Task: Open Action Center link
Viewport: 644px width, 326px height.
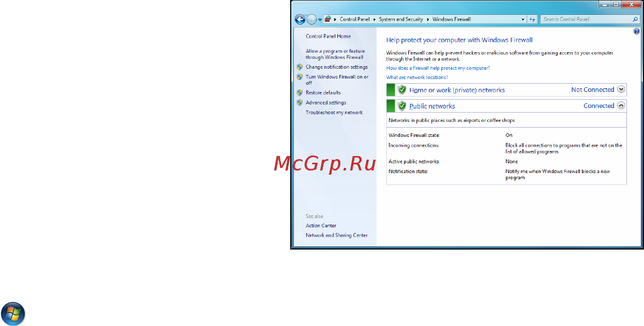Action: [321, 225]
